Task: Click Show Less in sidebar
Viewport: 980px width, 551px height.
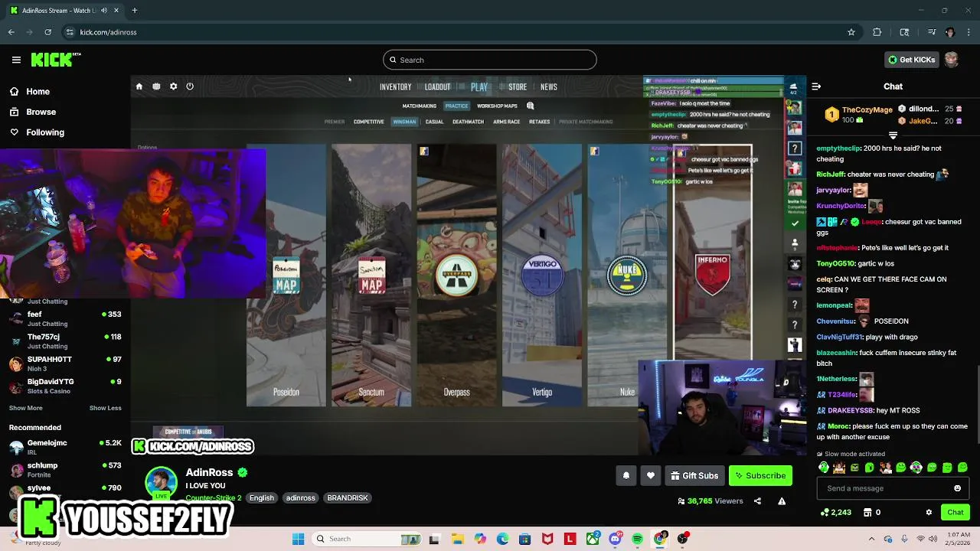Action: (105, 408)
